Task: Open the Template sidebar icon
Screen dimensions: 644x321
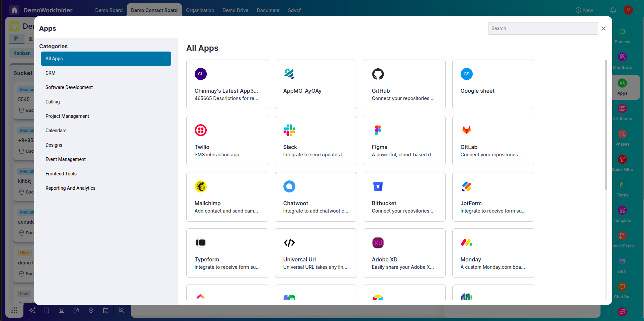Action: tap(622, 210)
